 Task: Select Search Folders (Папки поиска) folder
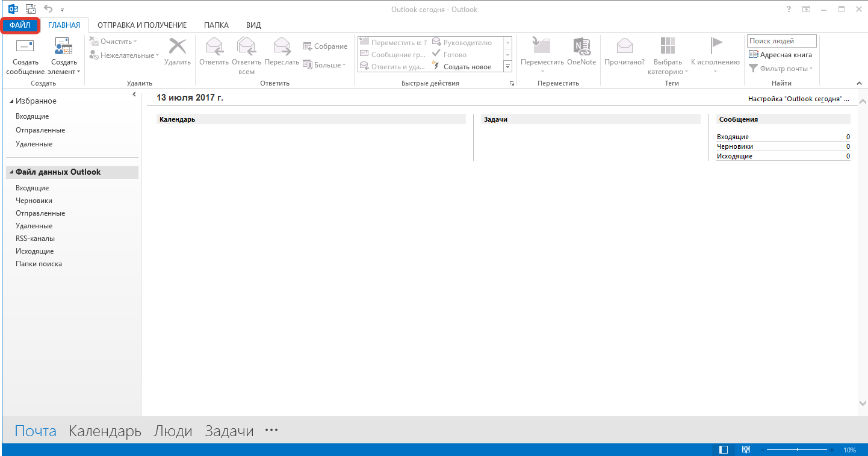pos(39,264)
